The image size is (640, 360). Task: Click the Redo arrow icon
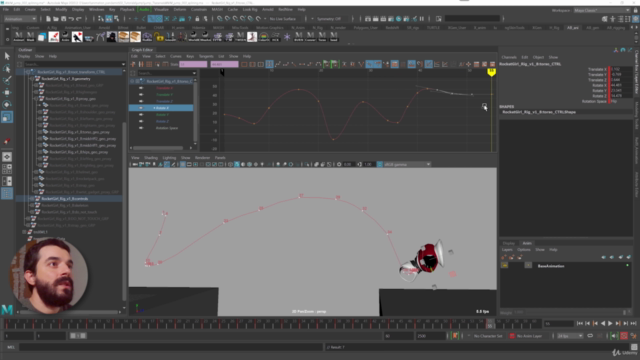tap(79, 19)
